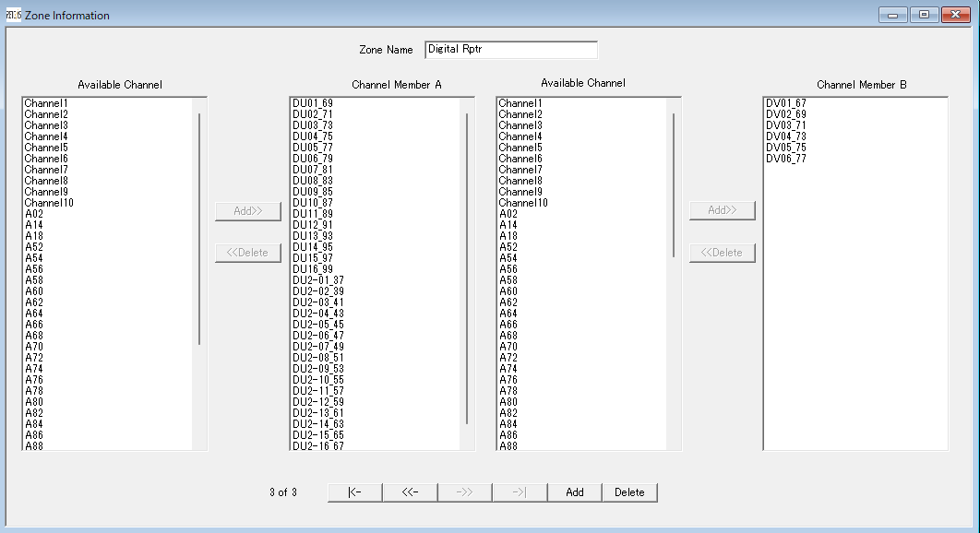Viewport: 980px width, 533px height.
Task: Select DV06_77 in Channel Member B list
Action: (786, 159)
